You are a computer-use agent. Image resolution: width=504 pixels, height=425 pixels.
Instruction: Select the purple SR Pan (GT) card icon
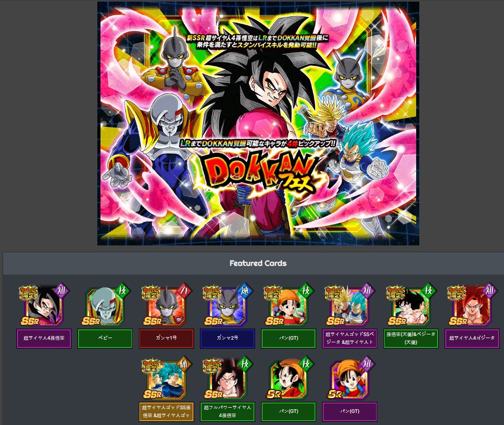(x=349, y=379)
